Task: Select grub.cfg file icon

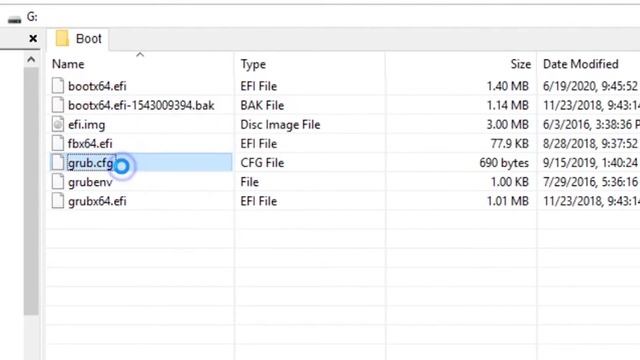Action: 58,162
